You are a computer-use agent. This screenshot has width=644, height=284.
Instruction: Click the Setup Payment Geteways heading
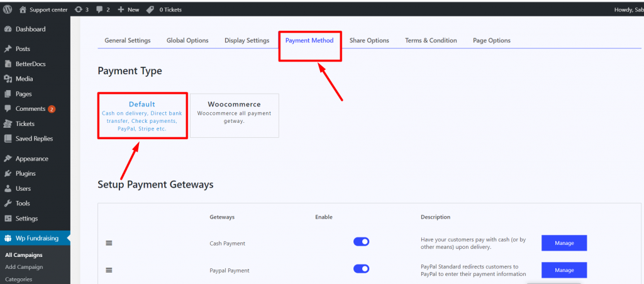[156, 185]
